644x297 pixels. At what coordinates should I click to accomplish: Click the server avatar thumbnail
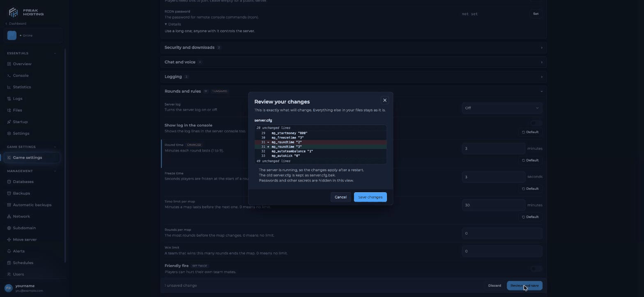(12, 36)
